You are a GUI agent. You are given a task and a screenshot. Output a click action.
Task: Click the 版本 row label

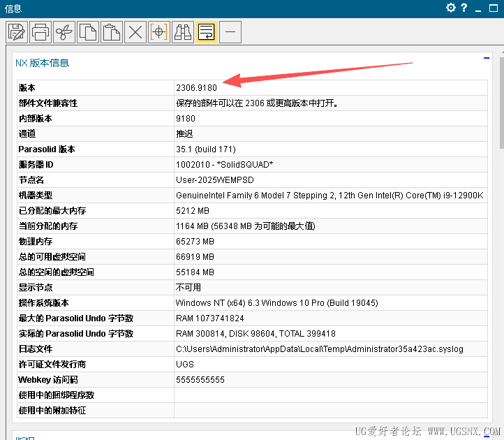click(27, 88)
